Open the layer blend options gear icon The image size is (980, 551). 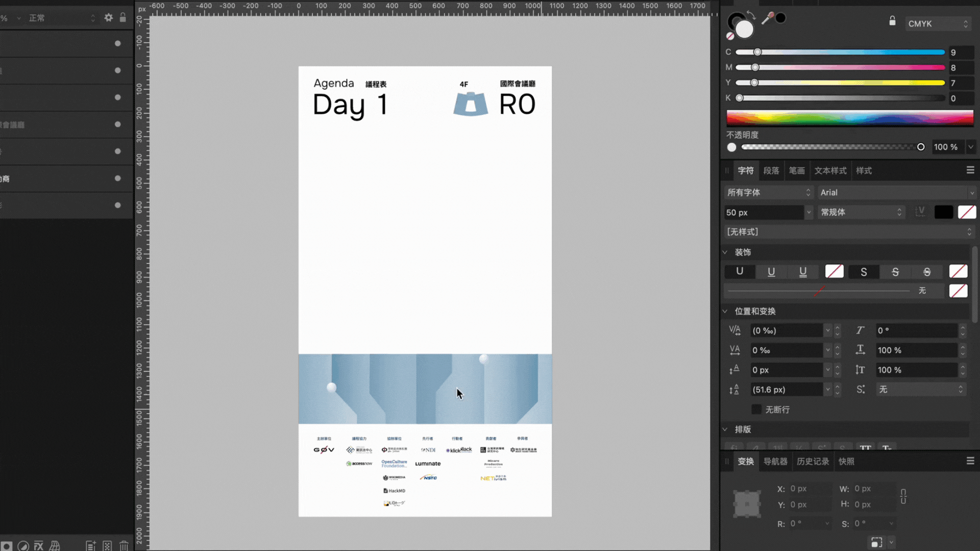(108, 18)
